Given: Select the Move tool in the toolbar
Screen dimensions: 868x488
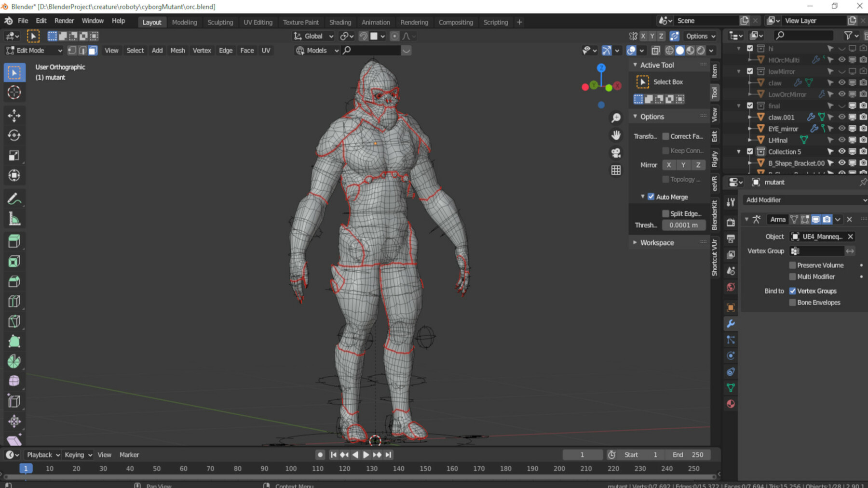Looking at the screenshot, I should pyautogui.click(x=14, y=116).
